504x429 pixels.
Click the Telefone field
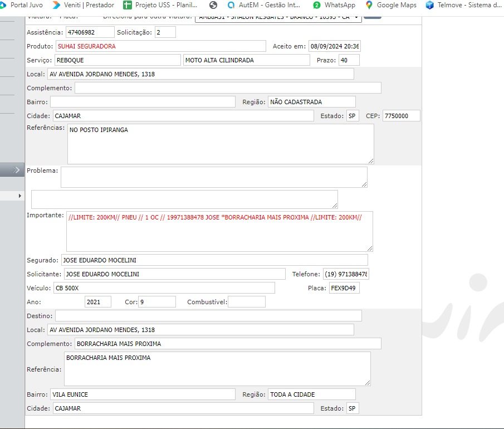point(346,274)
